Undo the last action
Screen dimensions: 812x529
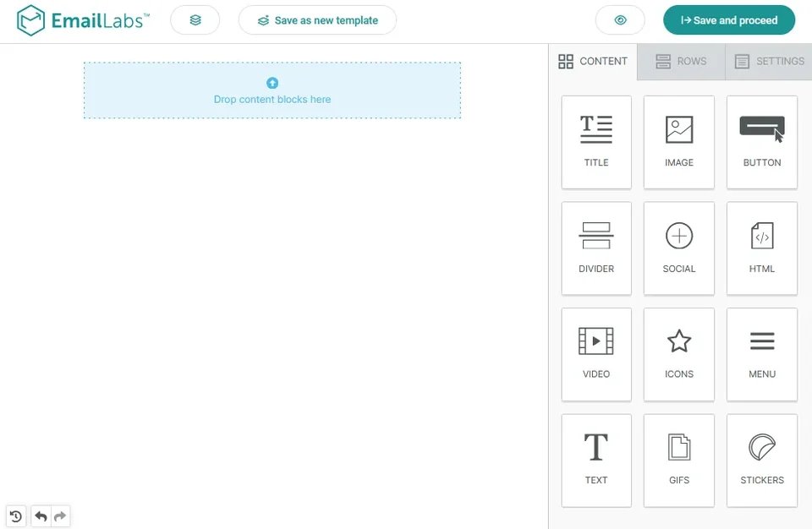point(41,516)
